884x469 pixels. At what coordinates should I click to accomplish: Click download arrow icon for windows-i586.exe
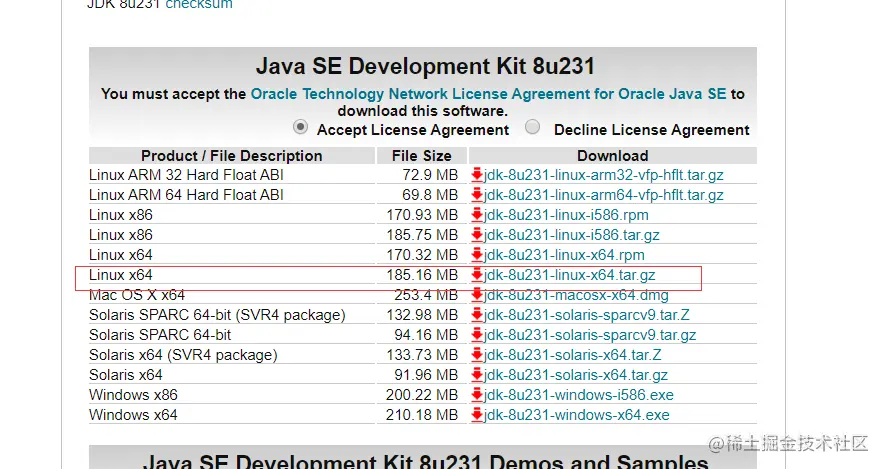pos(477,395)
